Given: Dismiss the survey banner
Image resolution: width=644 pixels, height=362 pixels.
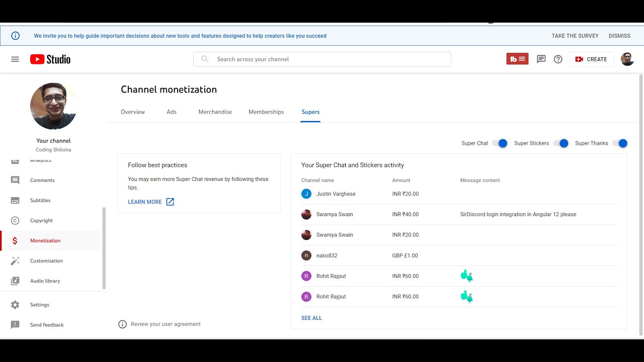Looking at the screenshot, I should click(x=619, y=36).
